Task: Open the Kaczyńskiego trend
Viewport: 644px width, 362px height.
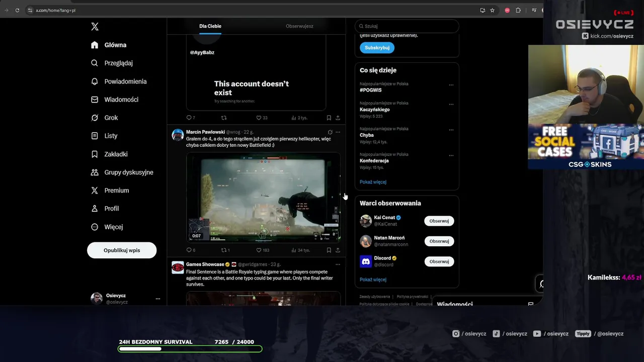Action: [374, 110]
